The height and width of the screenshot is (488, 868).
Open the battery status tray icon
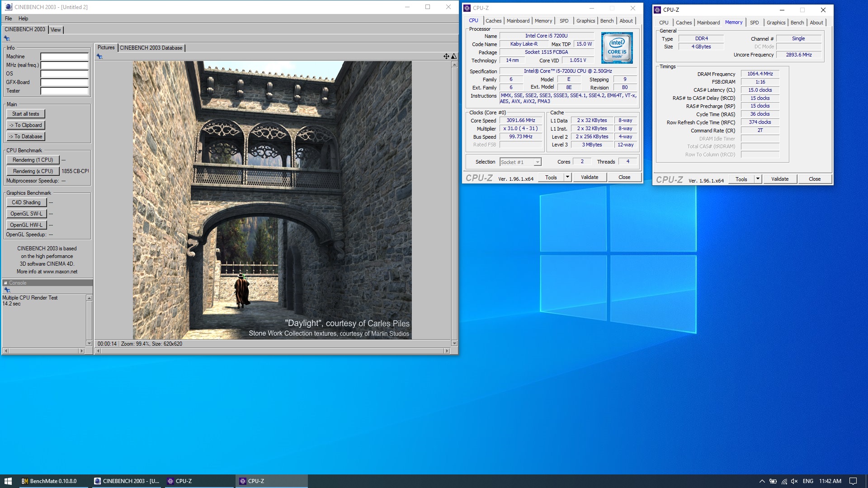pos(773,481)
